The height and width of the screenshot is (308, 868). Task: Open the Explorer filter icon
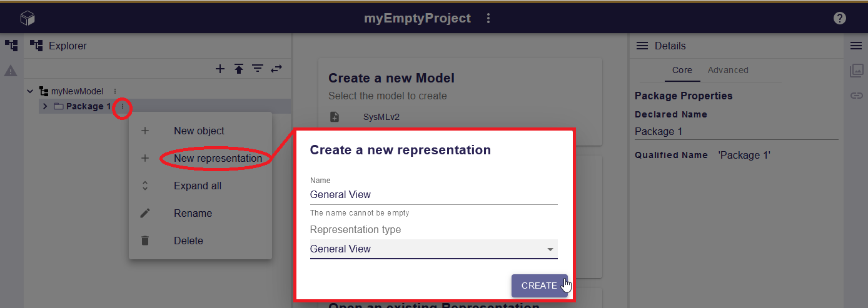pos(257,69)
